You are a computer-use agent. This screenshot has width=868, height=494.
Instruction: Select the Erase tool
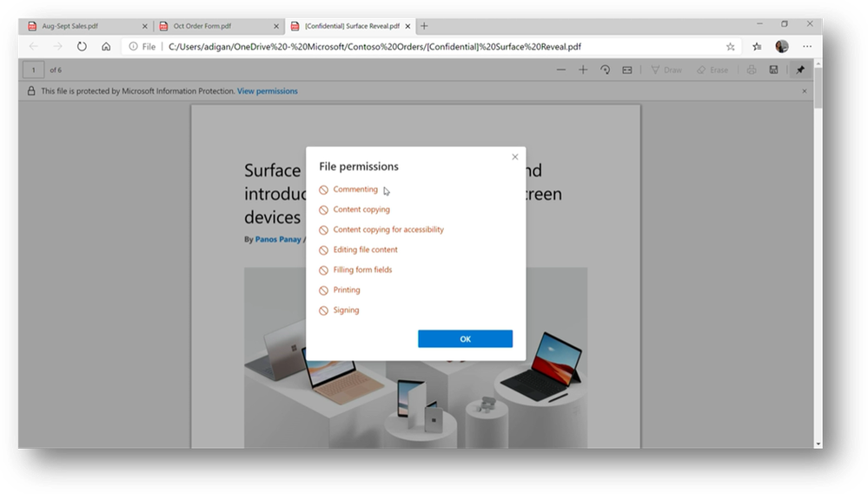(712, 70)
